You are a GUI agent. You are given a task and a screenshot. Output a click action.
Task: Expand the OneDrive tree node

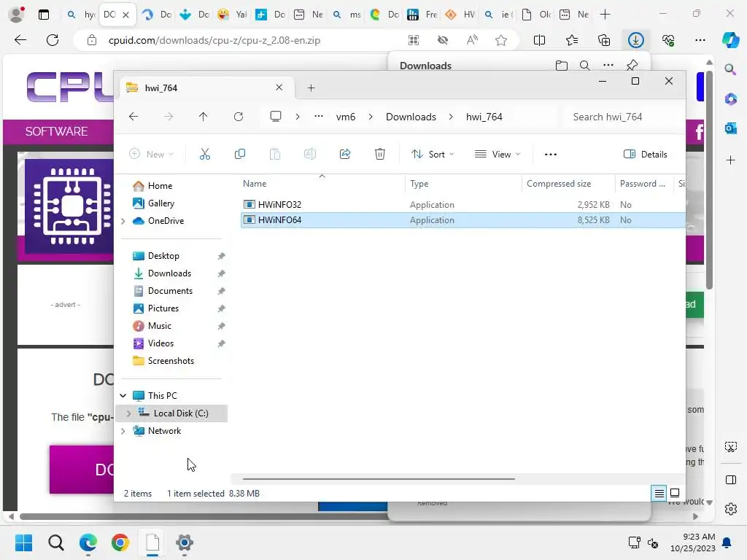pyautogui.click(x=123, y=221)
